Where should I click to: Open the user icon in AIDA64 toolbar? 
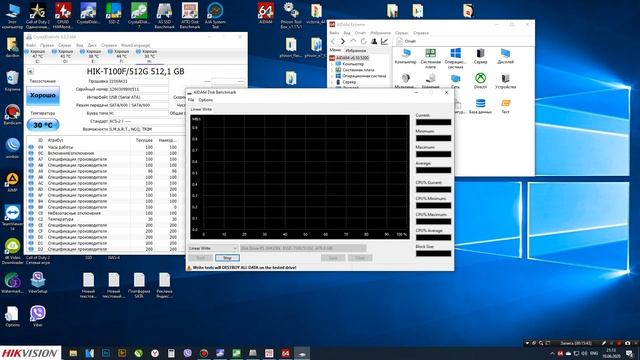tap(374, 41)
